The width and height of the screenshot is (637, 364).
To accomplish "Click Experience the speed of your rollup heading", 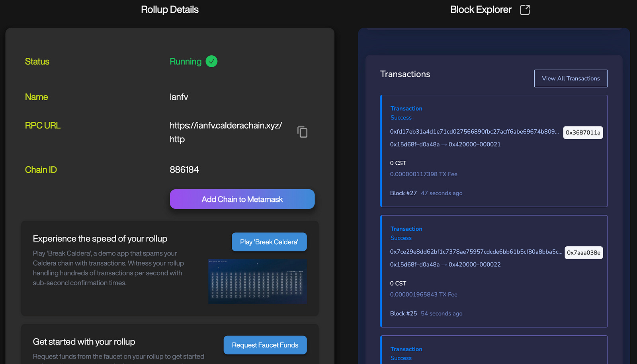I will (x=100, y=239).
